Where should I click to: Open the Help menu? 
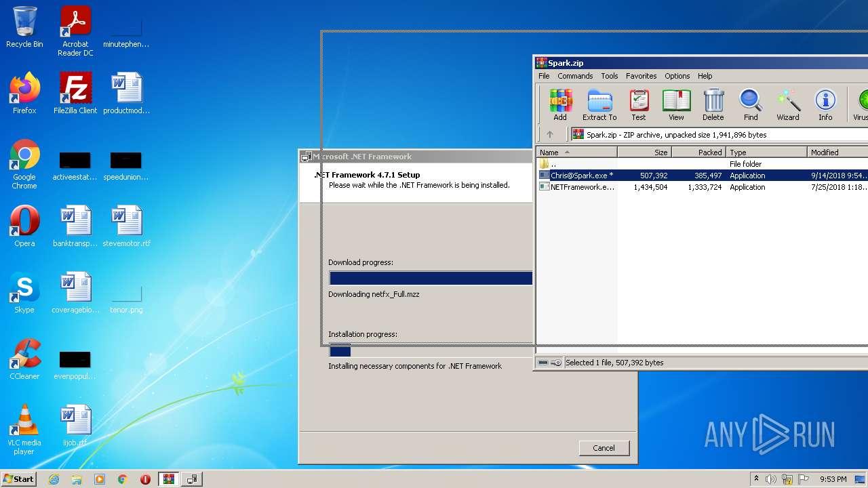pos(705,76)
